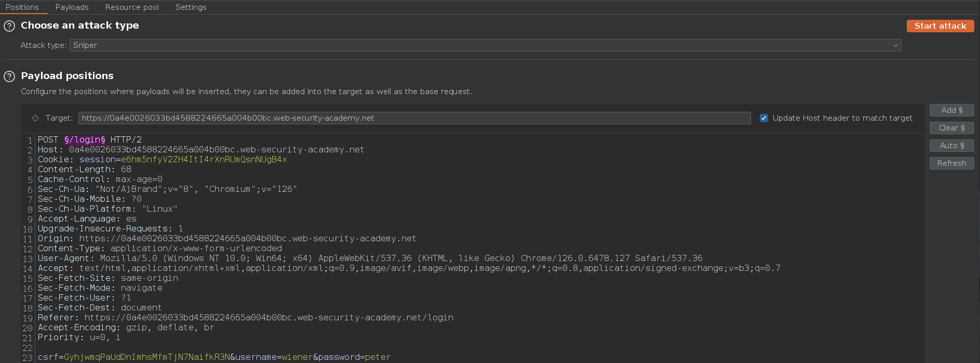Open the Attack type Sniper dropdown
This screenshot has height=363, width=980.
[485, 45]
